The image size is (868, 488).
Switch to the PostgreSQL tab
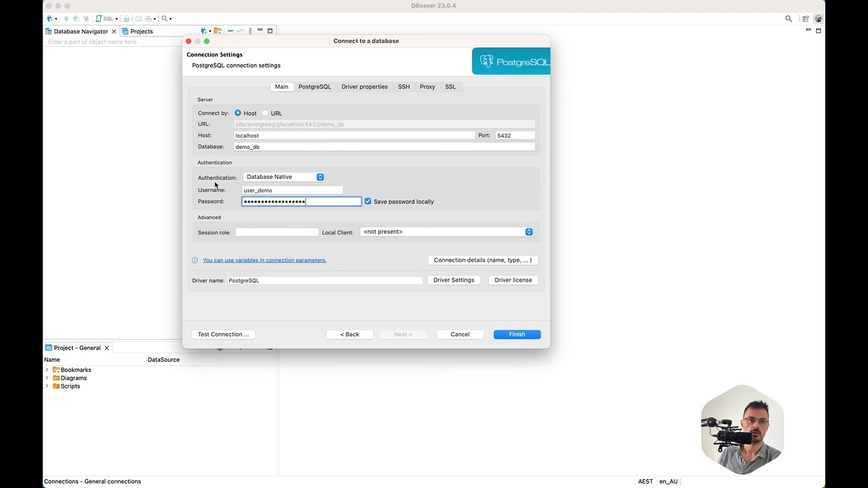(315, 87)
